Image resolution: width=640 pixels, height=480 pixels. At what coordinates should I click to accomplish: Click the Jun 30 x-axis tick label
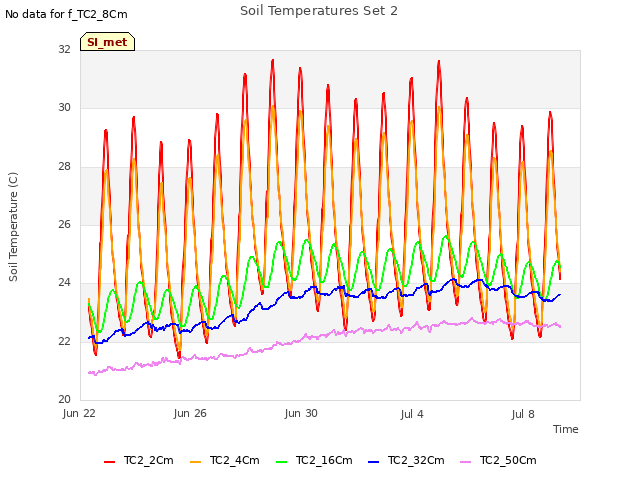pyautogui.click(x=301, y=413)
